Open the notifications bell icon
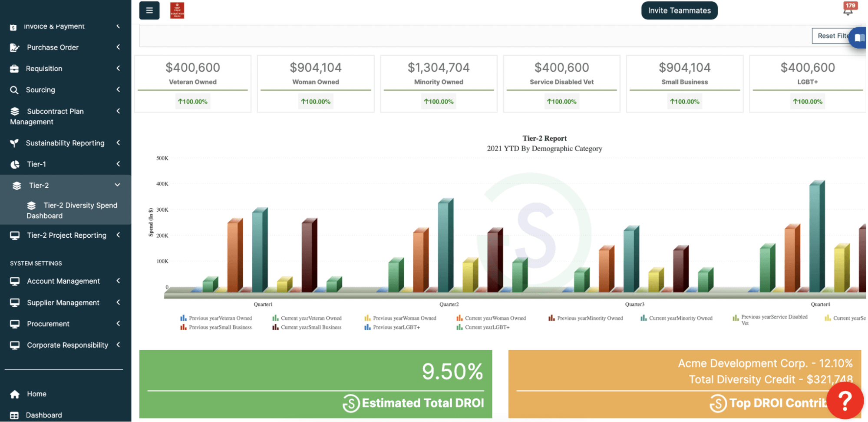 848,10
